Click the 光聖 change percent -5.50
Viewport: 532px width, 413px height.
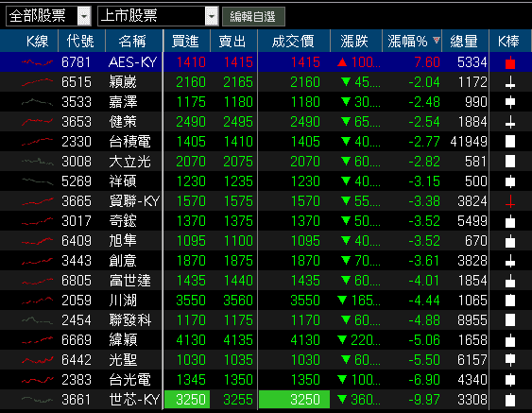[424, 360]
